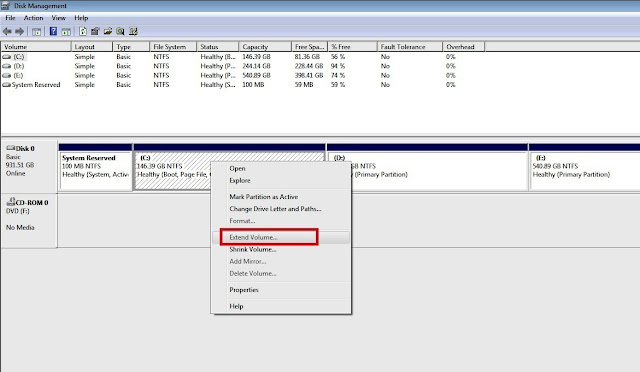Click the Settings checklist toolbar icon

[133, 31]
